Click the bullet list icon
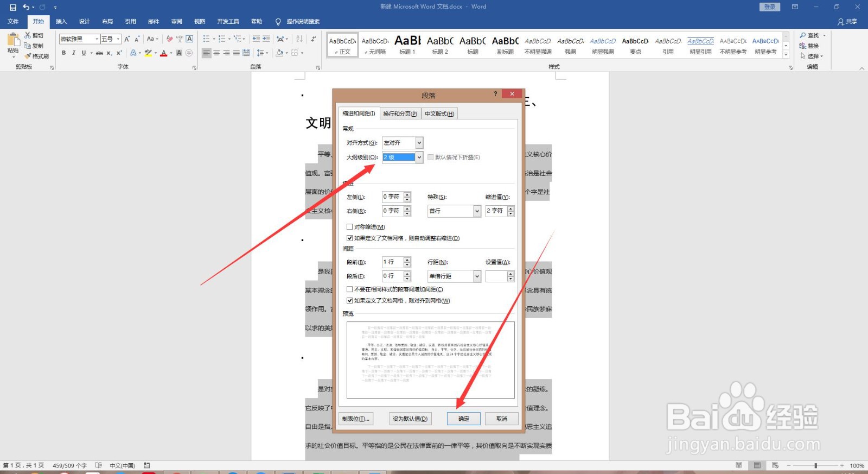 click(206, 39)
